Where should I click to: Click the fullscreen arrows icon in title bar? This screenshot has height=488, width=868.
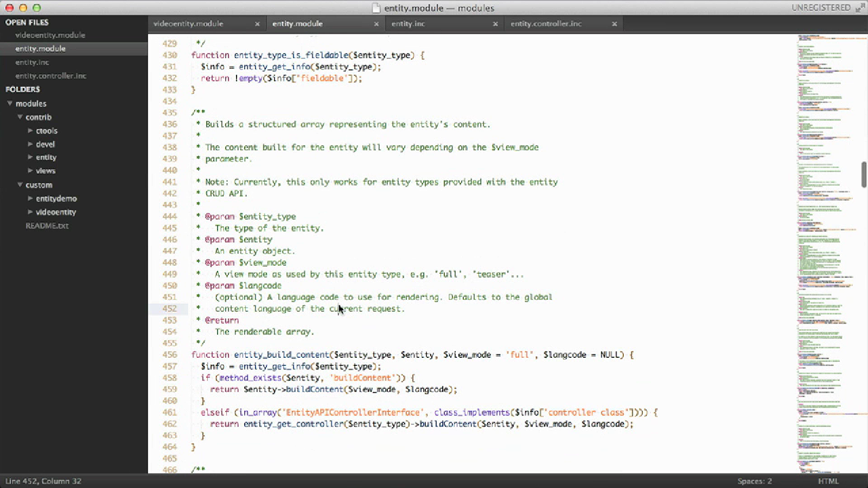click(860, 8)
